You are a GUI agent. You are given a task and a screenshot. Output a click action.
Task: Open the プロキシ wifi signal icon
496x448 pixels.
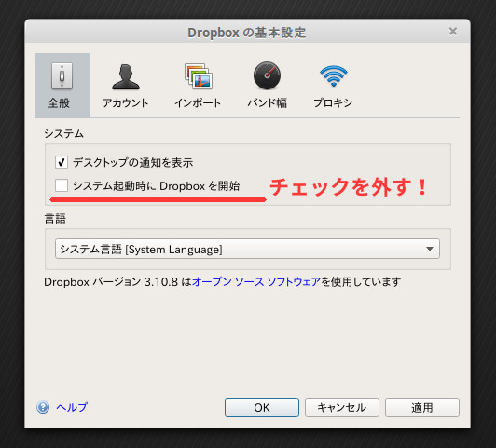pyautogui.click(x=334, y=75)
